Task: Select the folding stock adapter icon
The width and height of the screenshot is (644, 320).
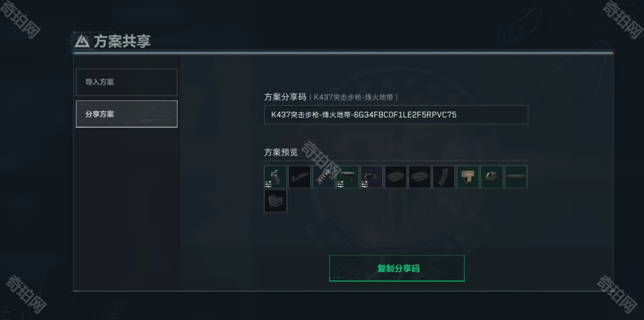Action: [371, 177]
